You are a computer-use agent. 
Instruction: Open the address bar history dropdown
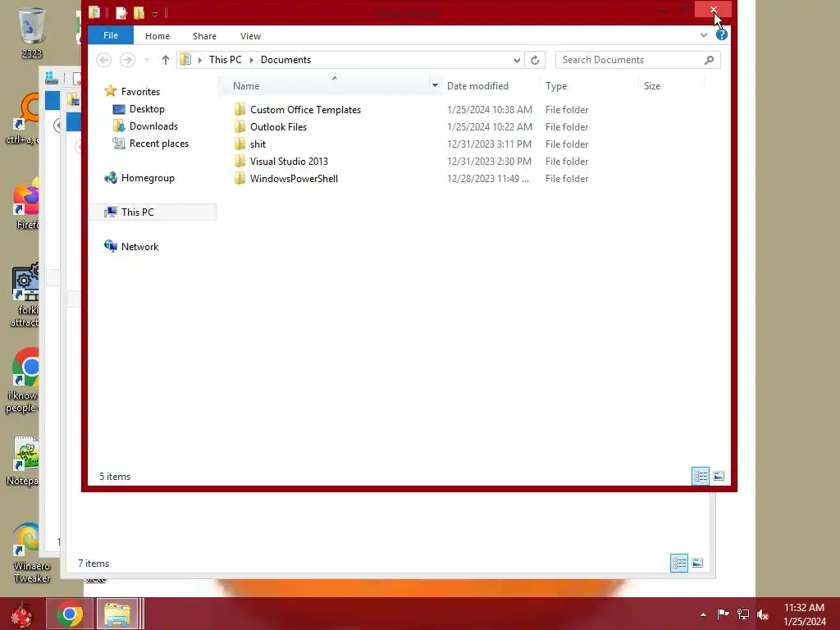[x=517, y=60]
